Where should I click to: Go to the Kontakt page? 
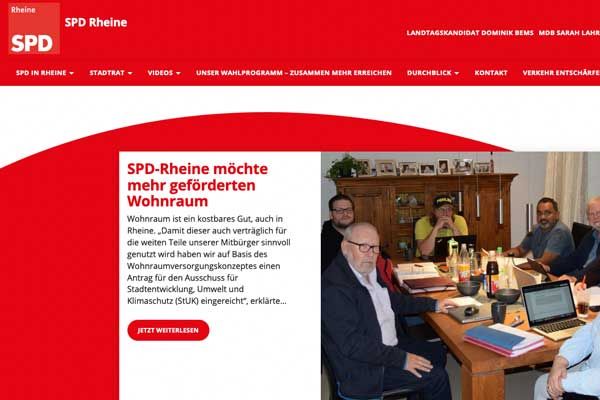point(491,73)
